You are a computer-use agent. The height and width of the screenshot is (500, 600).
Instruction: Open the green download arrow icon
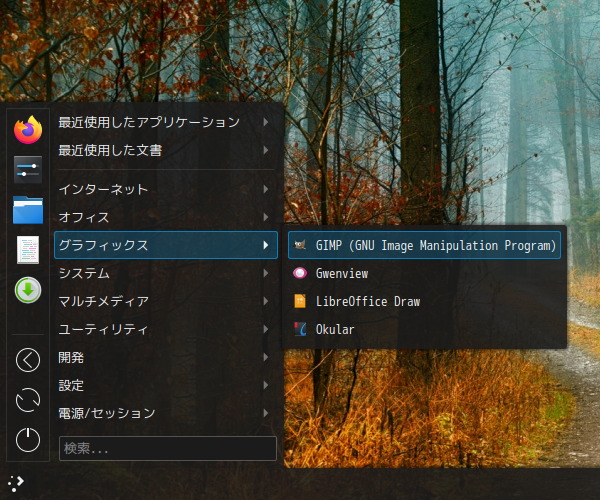pyautogui.click(x=28, y=290)
